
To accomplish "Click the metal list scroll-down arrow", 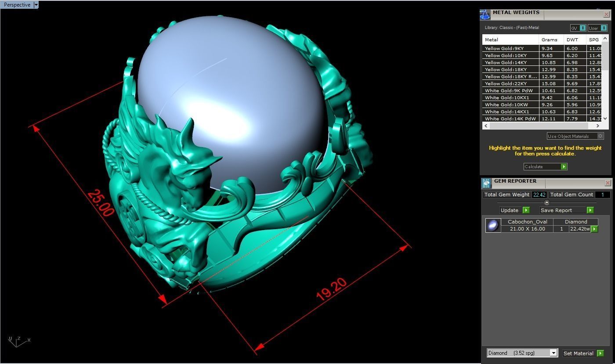I will [x=605, y=119].
